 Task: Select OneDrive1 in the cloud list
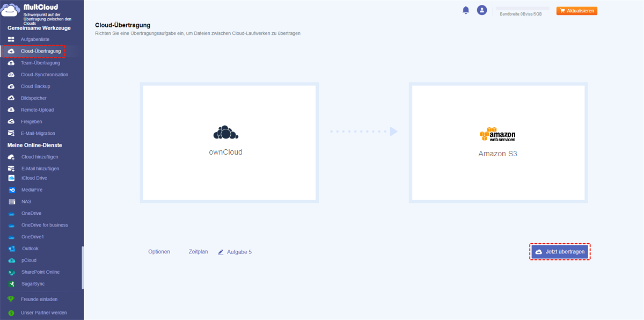[33, 237]
